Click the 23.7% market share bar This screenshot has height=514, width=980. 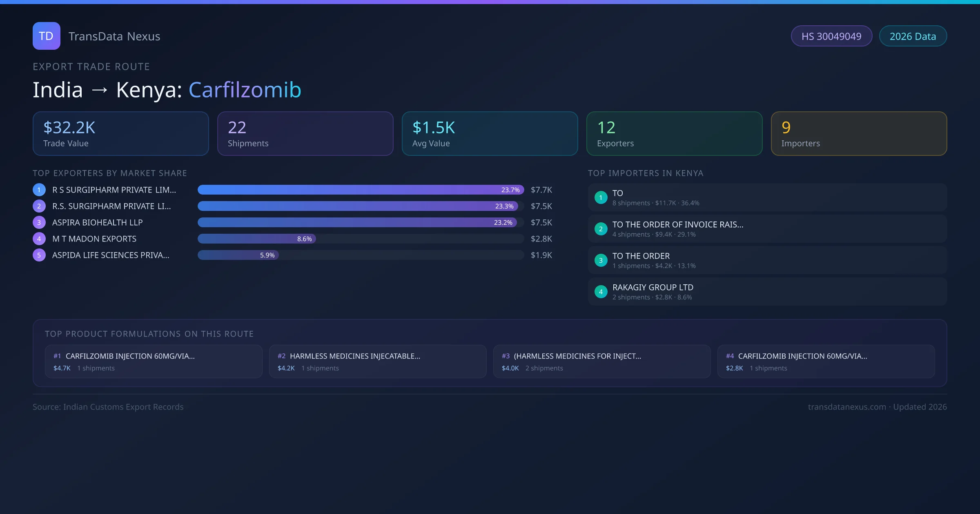click(x=361, y=190)
